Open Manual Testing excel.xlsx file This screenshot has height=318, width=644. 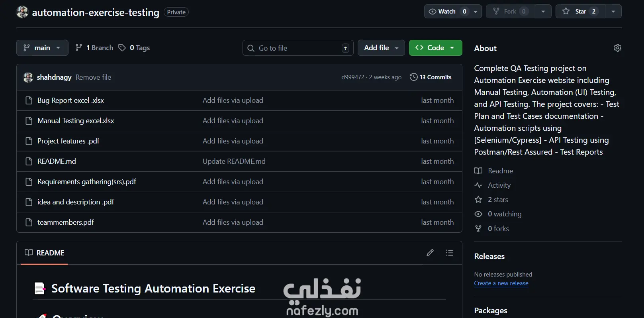pos(76,121)
